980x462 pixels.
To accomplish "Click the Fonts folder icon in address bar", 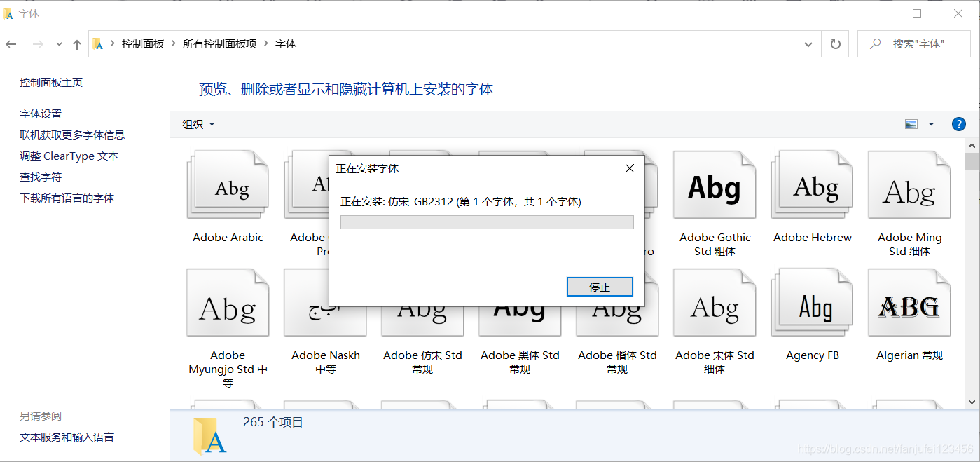I will pos(99,43).
